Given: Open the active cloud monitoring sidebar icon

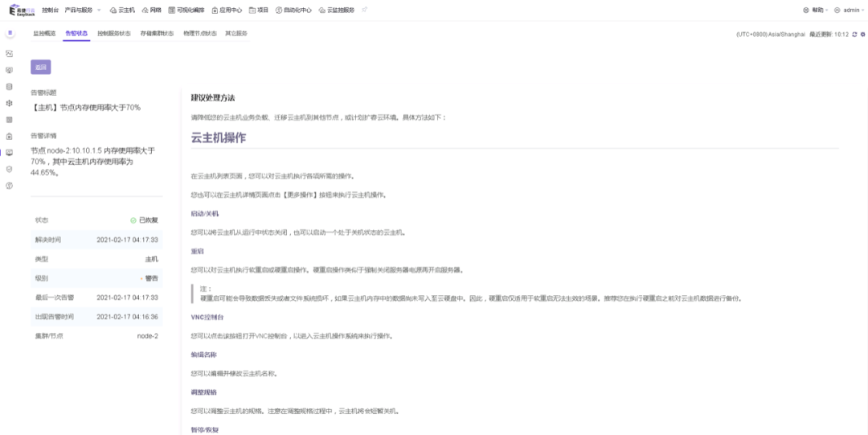Looking at the screenshot, I should coord(9,153).
